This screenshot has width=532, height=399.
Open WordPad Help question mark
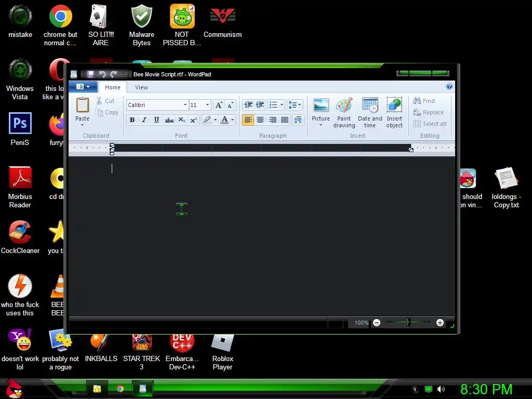click(x=449, y=87)
